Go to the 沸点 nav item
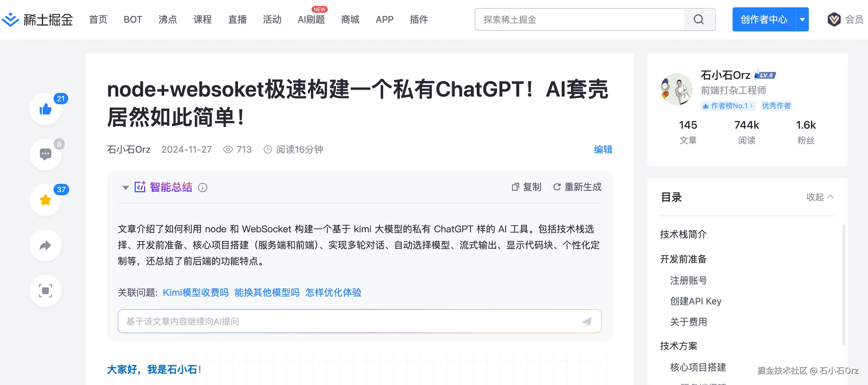The image size is (868, 385). click(x=168, y=19)
